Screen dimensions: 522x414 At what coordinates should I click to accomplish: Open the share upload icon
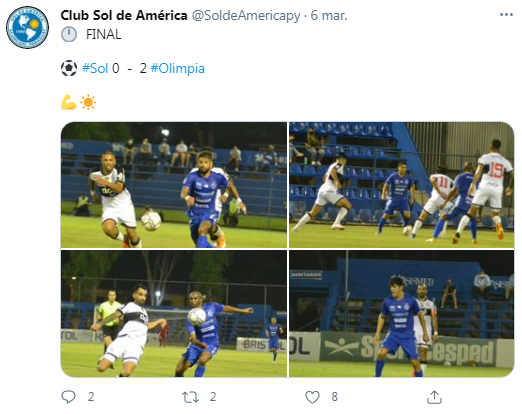[434, 397]
